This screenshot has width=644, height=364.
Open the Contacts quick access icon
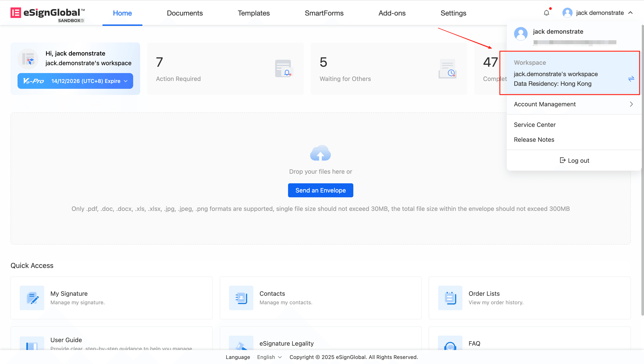pos(241,298)
